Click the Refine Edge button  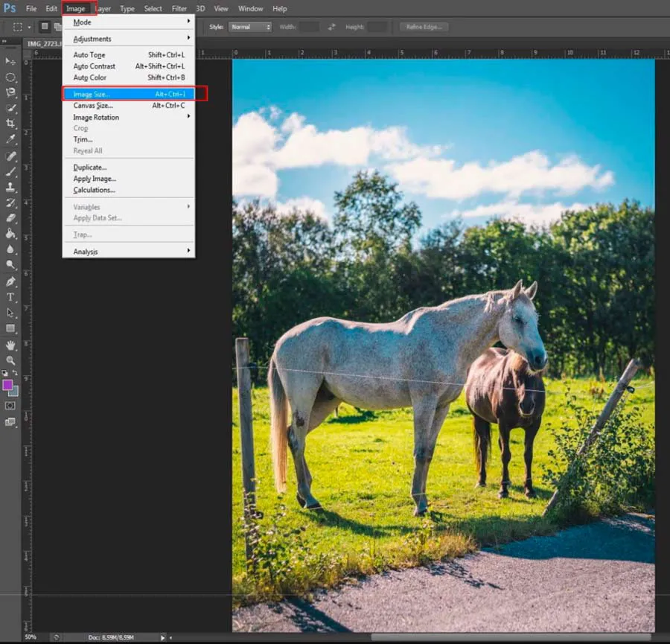click(424, 27)
